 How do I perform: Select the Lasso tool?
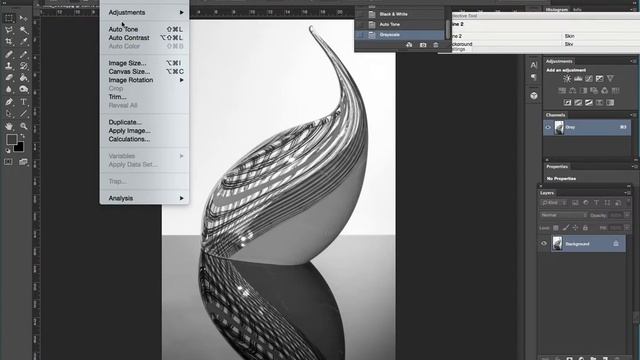tap(9, 30)
